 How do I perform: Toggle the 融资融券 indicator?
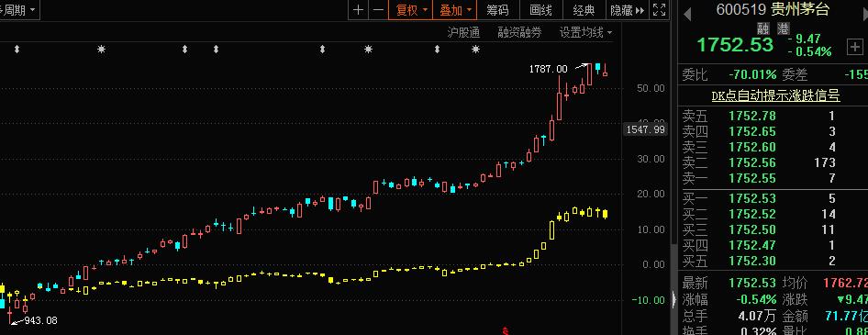519,33
